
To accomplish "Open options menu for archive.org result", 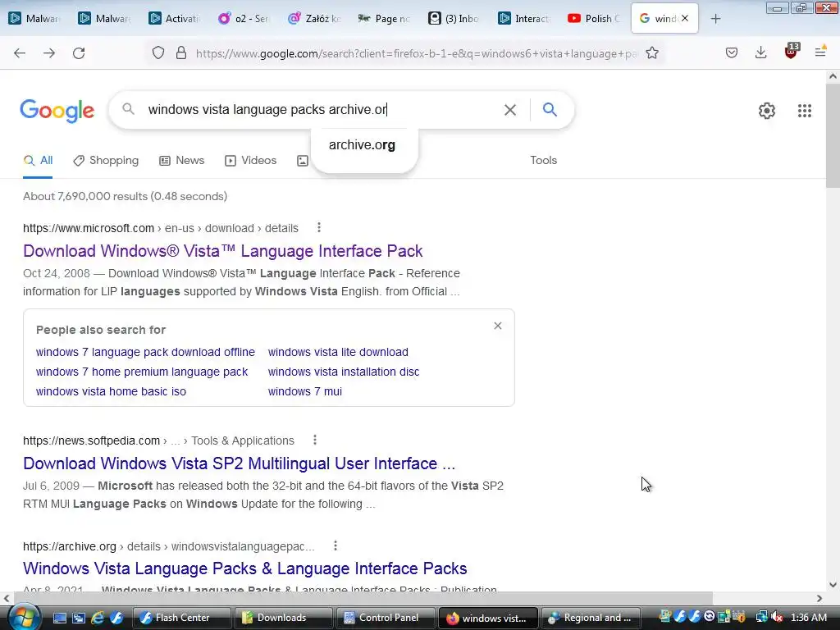I will [x=336, y=546].
